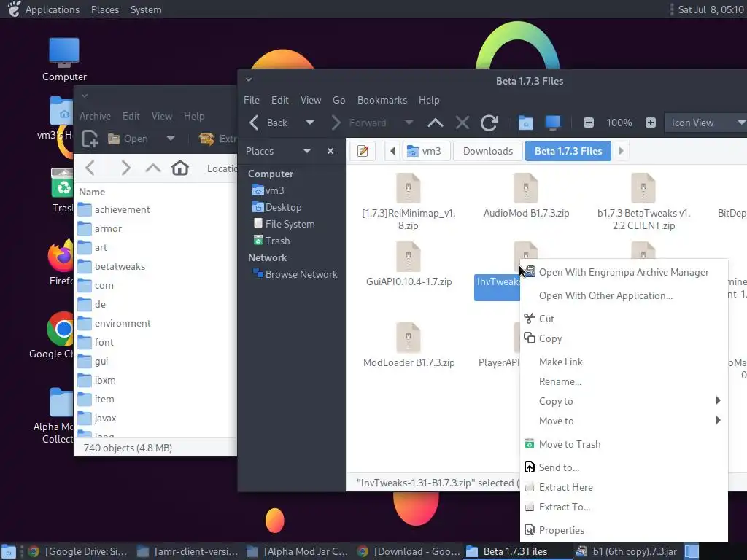Open the file manager window menu chevron

(249, 79)
